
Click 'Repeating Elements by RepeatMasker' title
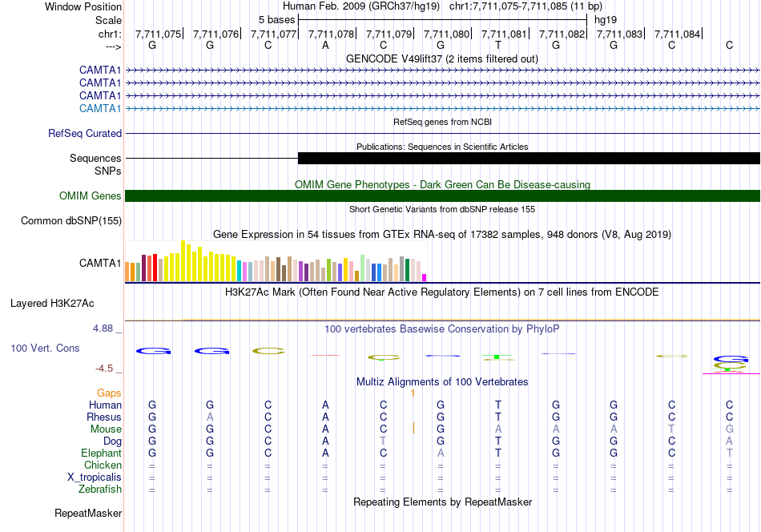[x=442, y=502]
